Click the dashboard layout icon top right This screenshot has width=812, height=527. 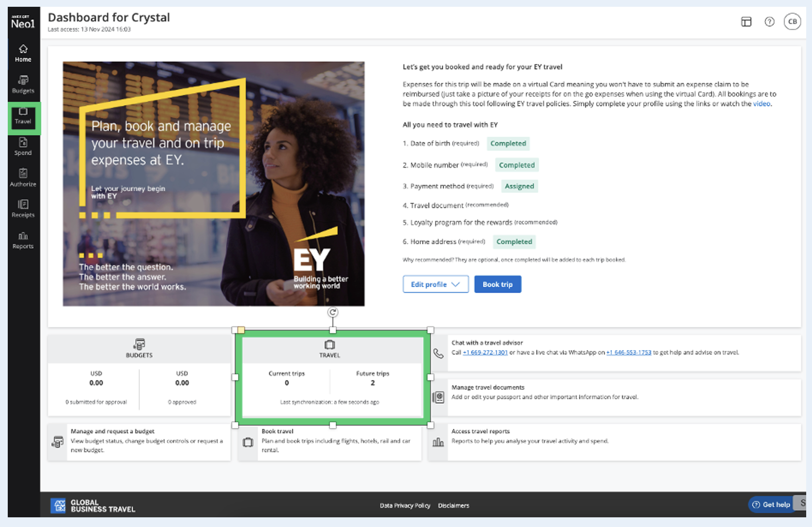click(x=746, y=22)
